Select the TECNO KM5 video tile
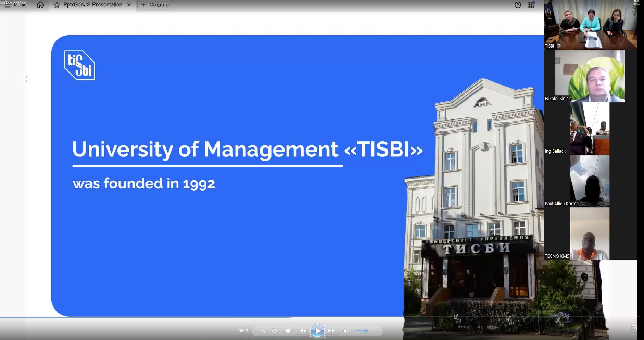This screenshot has width=644, height=340. pos(590,234)
